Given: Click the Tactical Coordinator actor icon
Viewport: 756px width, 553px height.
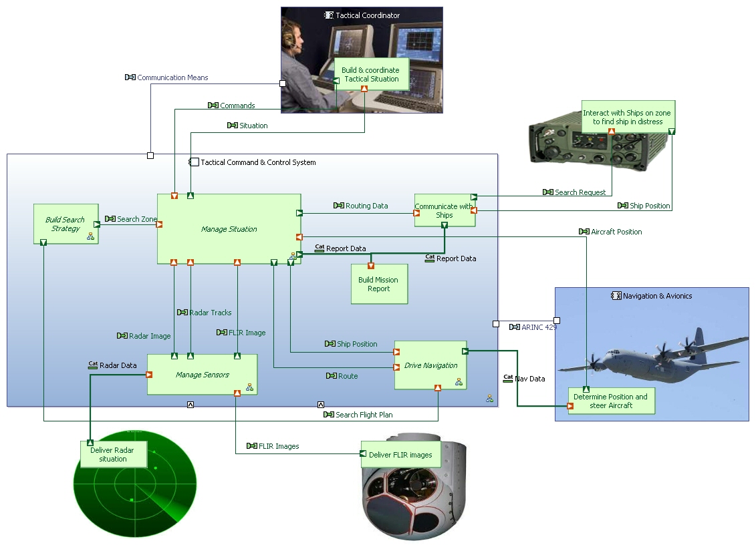Looking at the screenshot, I should point(329,15).
